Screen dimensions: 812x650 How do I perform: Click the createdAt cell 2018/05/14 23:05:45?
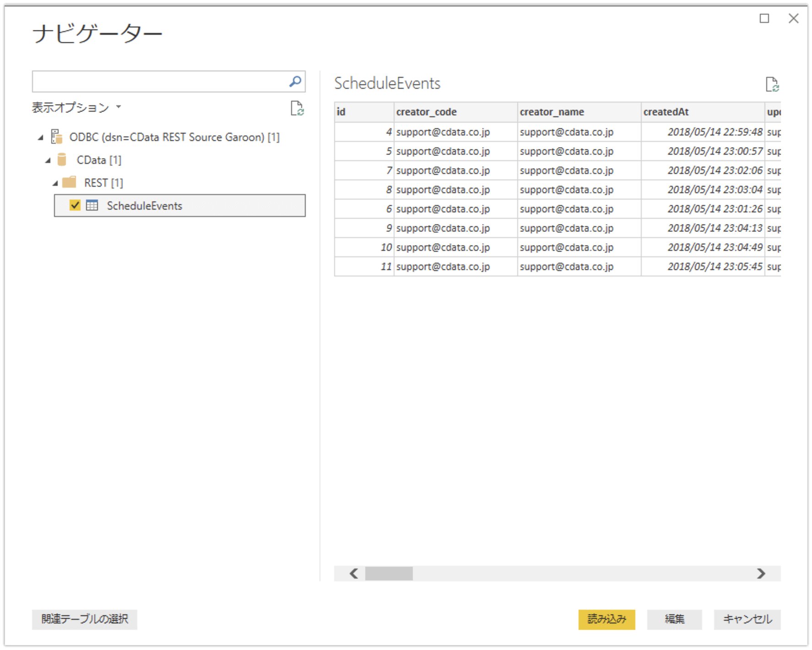tap(703, 266)
